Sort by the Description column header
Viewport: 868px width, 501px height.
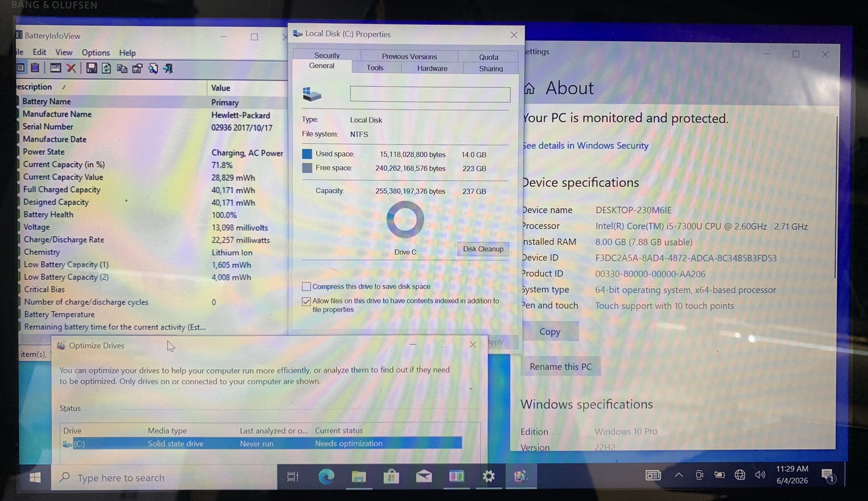coord(111,87)
